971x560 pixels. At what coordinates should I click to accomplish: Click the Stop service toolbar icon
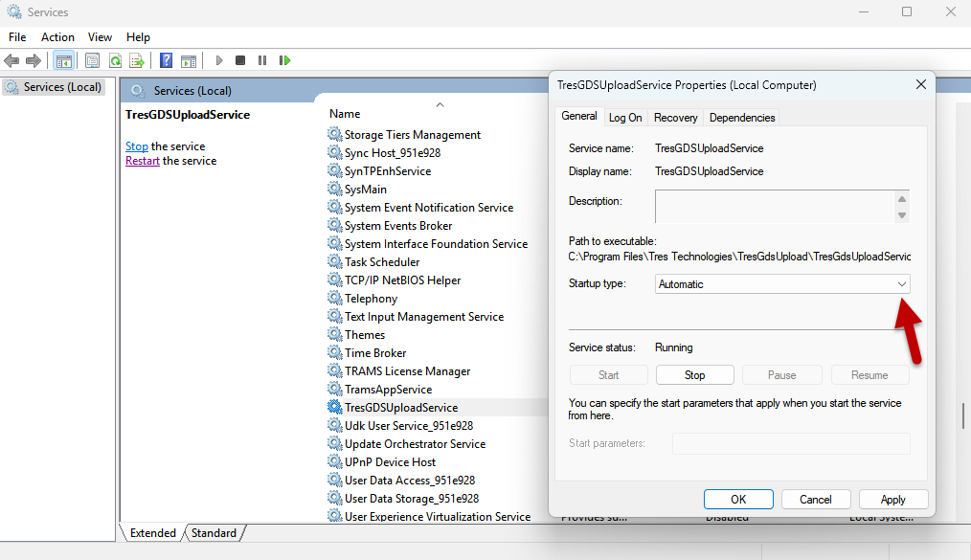tap(240, 59)
